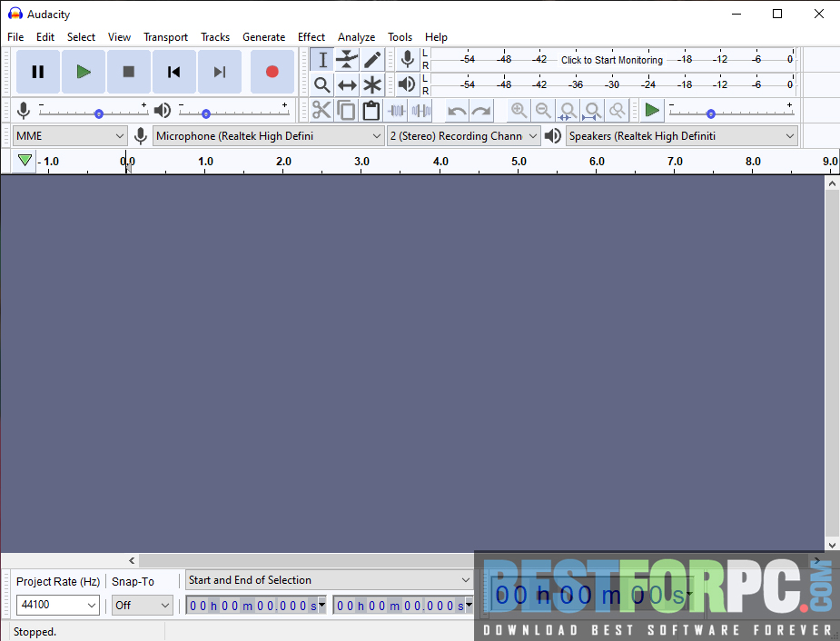Click the Fit Selection to Width icon
Screen dimensions: 840x641
568,111
